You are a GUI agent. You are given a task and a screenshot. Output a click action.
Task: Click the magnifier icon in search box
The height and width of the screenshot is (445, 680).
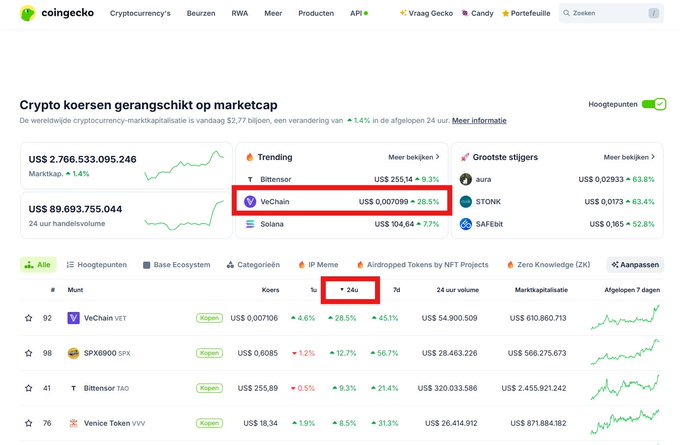[x=566, y=13]
